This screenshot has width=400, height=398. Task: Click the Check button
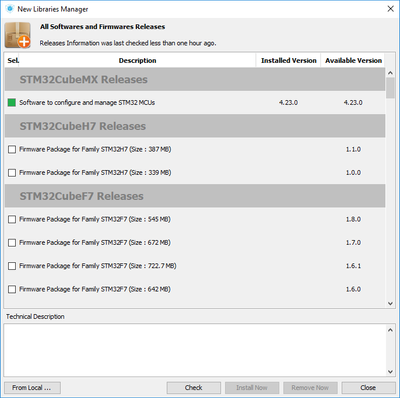tap(194, 388)
